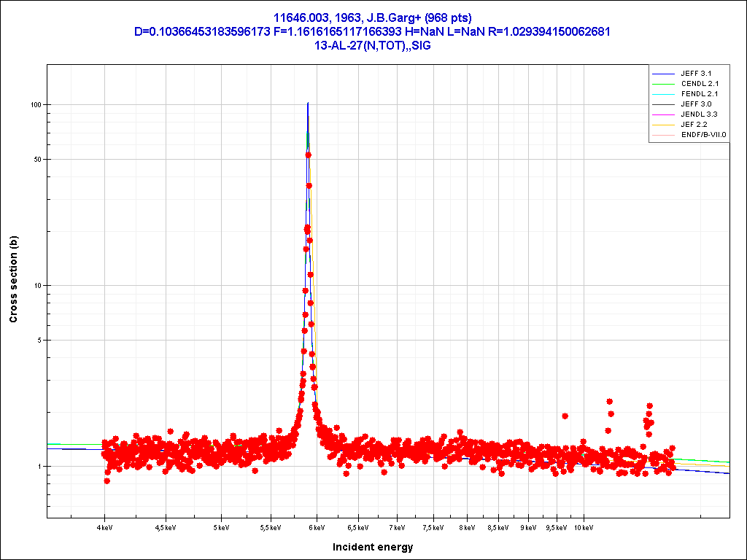
Task: Select the 50 tick label on y-axis
Action: 36,159
